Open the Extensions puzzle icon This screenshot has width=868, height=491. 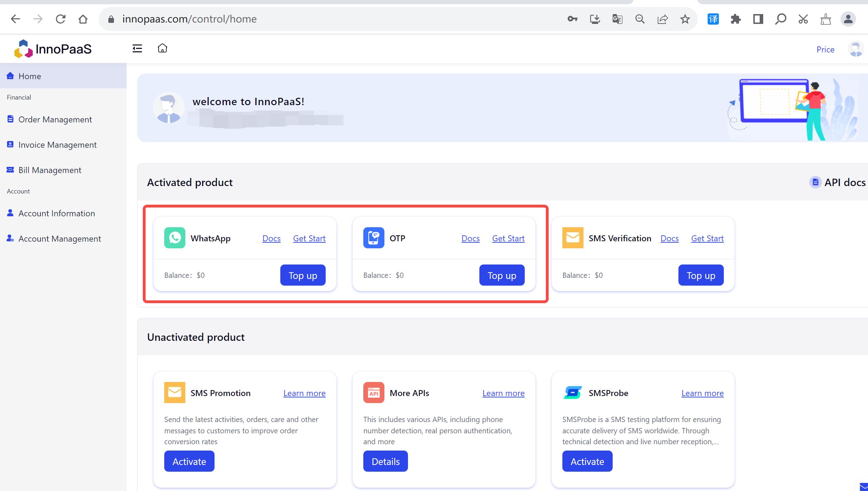coord(736,19)
